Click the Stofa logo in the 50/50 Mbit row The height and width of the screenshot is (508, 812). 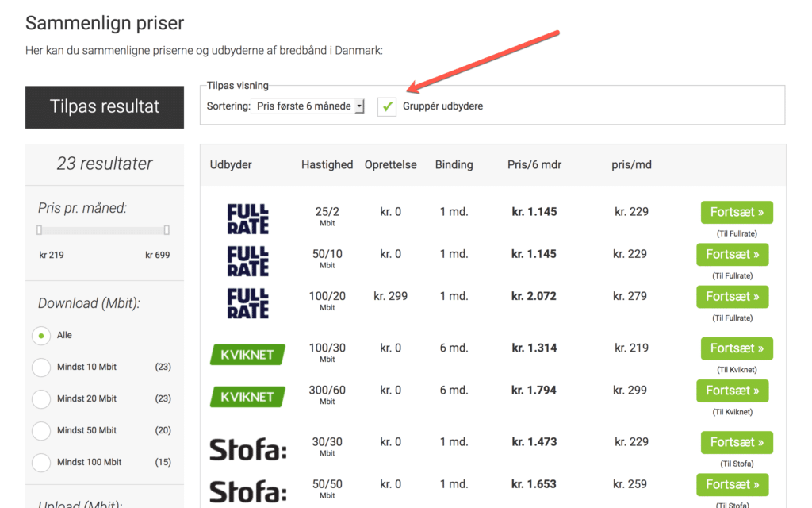[x=247, y=490]
